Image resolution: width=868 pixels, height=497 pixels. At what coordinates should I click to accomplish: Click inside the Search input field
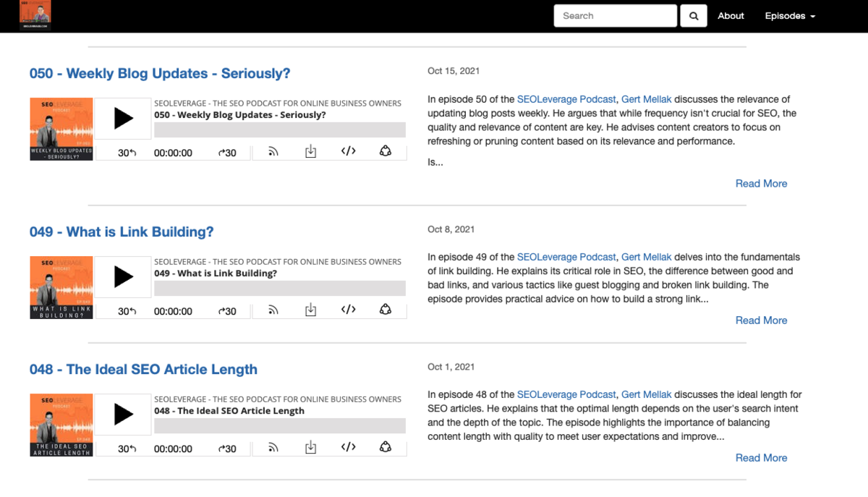pos(615,15)
